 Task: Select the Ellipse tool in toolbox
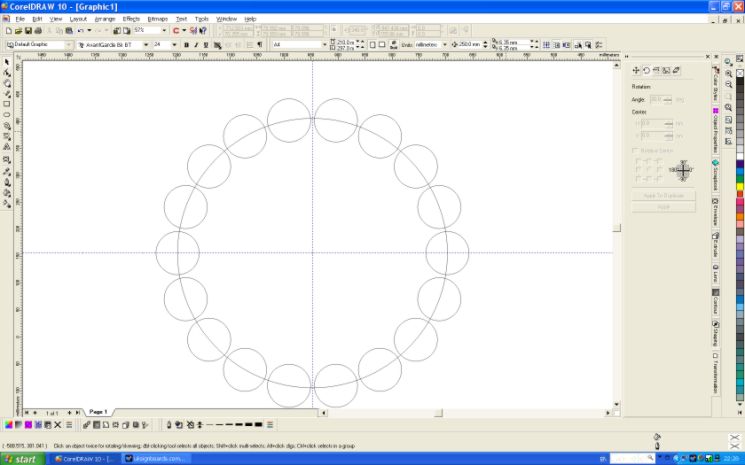(x=7, y=115)
